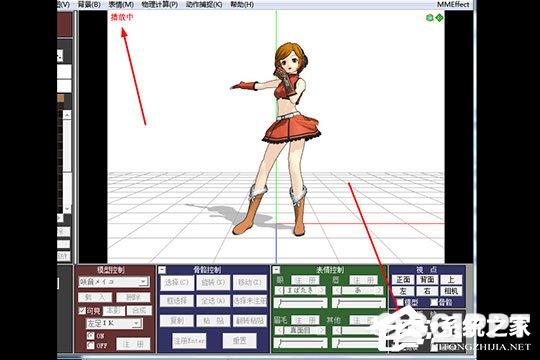
Task: Toggle the 骨骼 checkbox in view panel
Action: coord(434,302)
